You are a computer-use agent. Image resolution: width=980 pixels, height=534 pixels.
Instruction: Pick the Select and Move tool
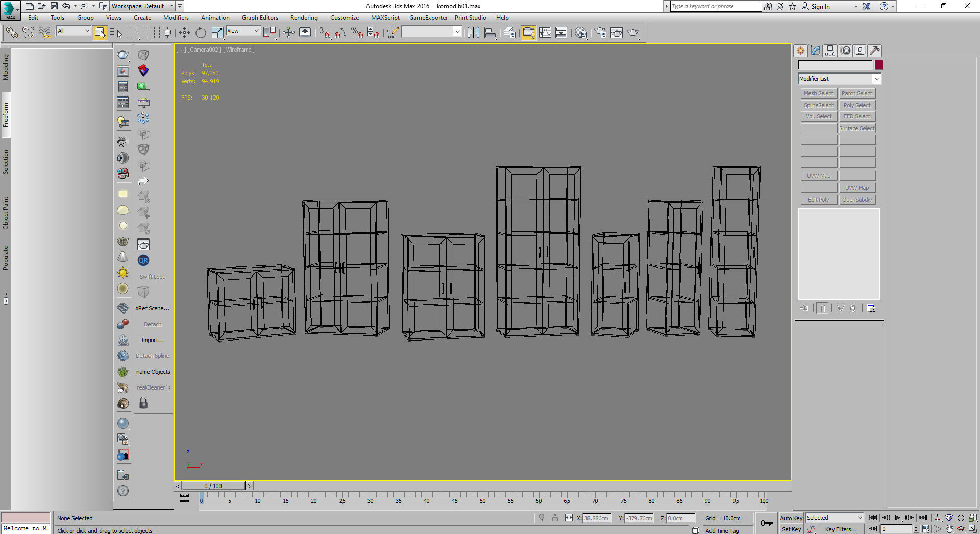click(184, 33)
